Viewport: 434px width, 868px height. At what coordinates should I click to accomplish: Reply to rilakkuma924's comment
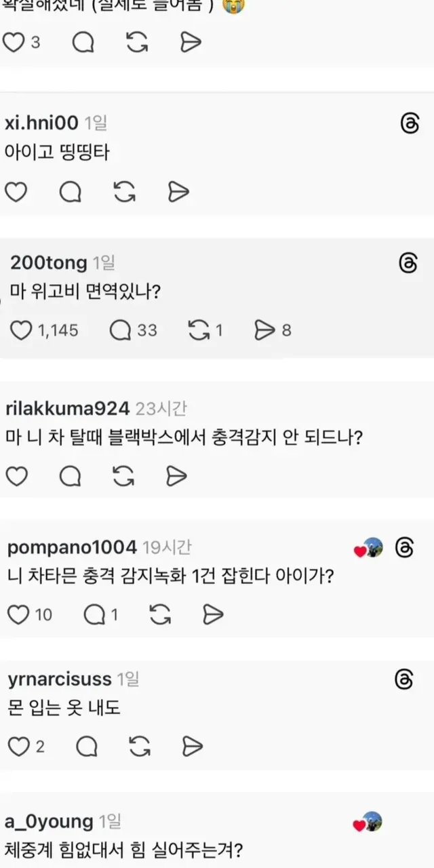pyautogui.click(x=70, y=477)
